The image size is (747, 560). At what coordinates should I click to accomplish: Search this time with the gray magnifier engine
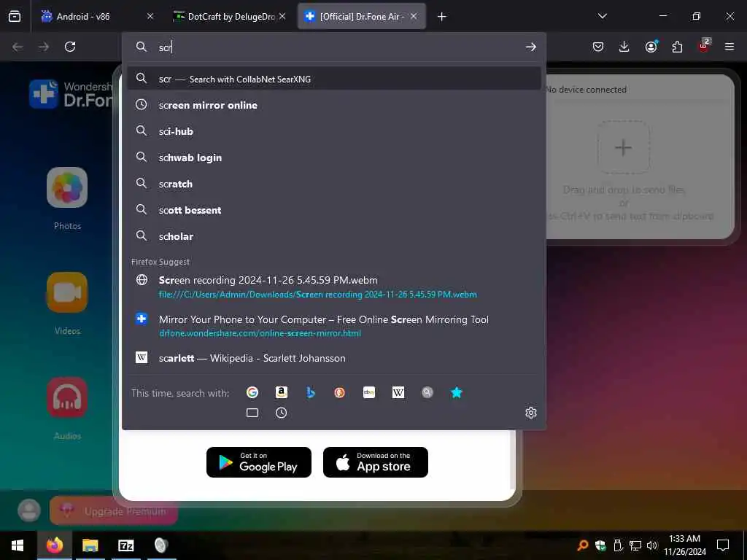tap(427, 392)
